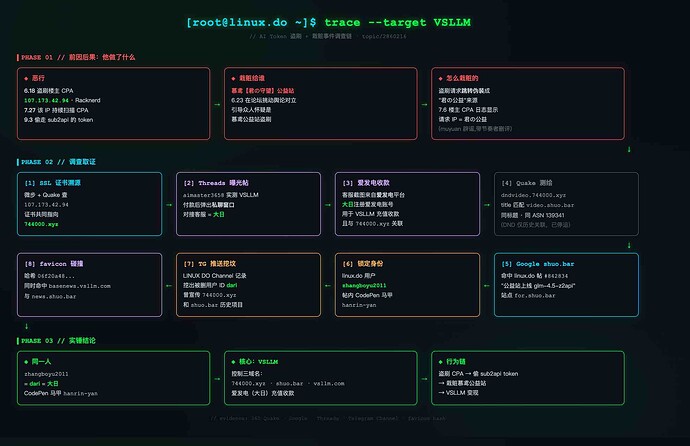
Task: Click the "CPA → sub2api token" line
Action: click(x=478, y=374)
